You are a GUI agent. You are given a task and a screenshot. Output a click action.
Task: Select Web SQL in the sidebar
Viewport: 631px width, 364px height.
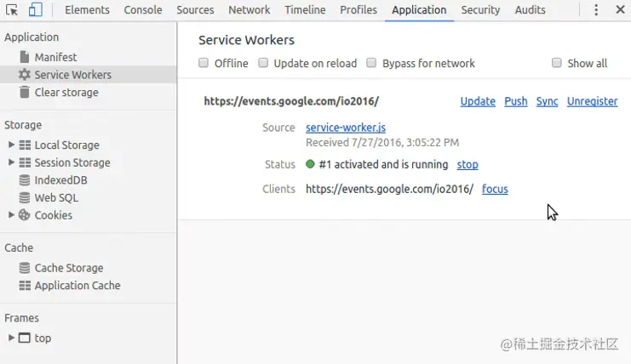click(x=56, y=197)
